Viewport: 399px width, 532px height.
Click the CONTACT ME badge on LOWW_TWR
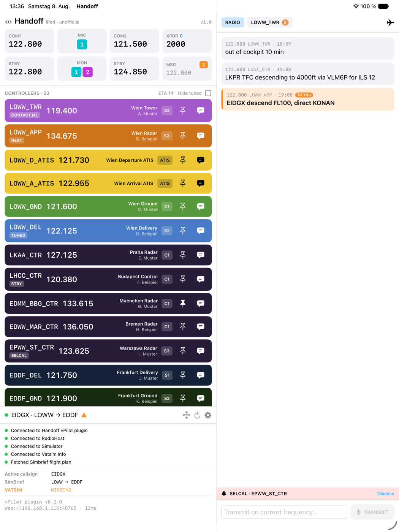click(x=25, y=115)
